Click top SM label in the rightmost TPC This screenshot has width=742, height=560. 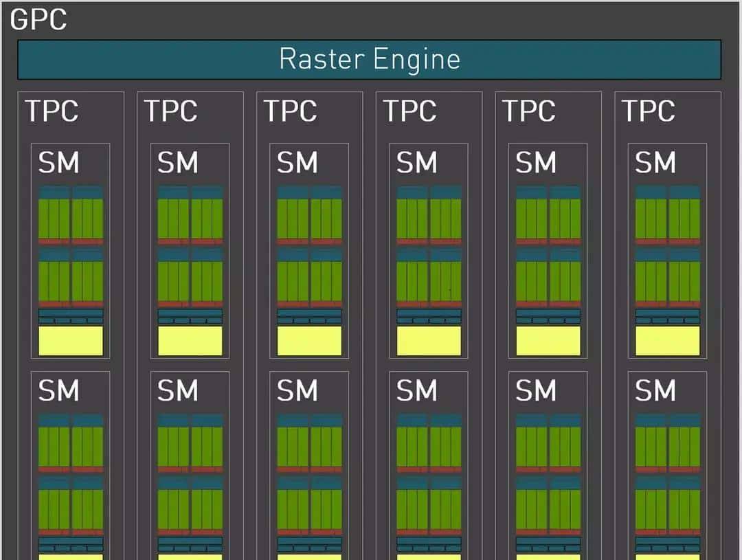[655, 163]
